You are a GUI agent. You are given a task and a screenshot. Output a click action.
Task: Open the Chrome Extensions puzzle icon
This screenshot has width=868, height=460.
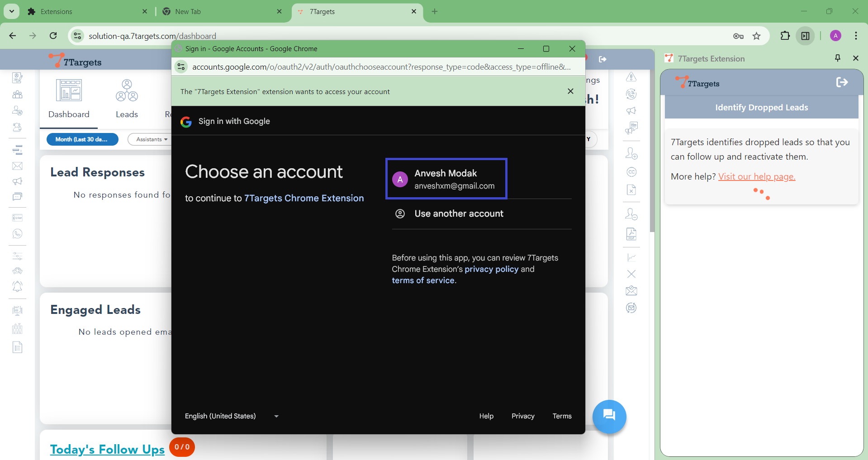pyautogui.click(x=785, y=36)
